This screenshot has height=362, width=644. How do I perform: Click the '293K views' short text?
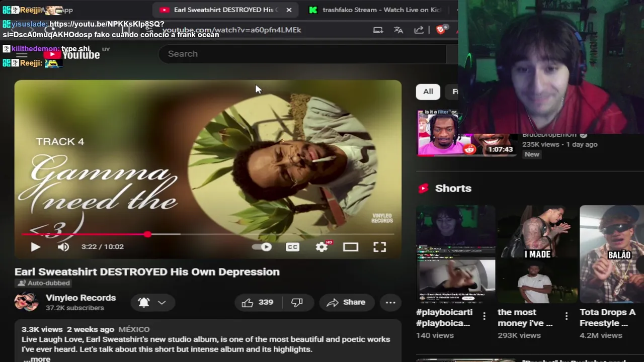(x=519, y=335)
